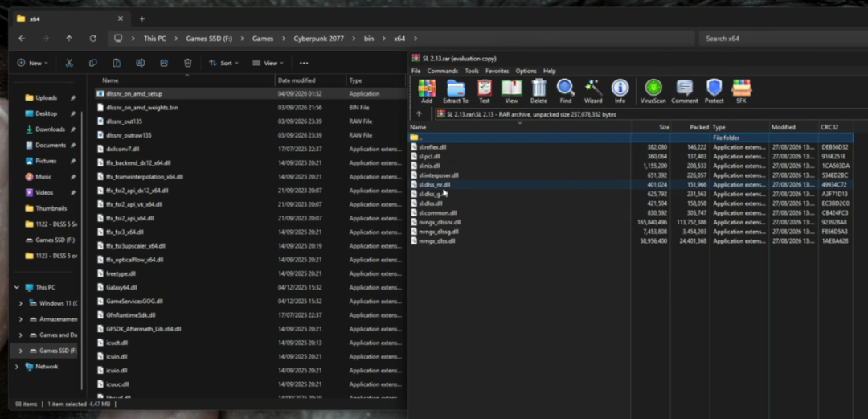The height and width of the screenshot is (419, 868).
Task: Open the WinRAR Commands menu
Action: pos(442,71)
